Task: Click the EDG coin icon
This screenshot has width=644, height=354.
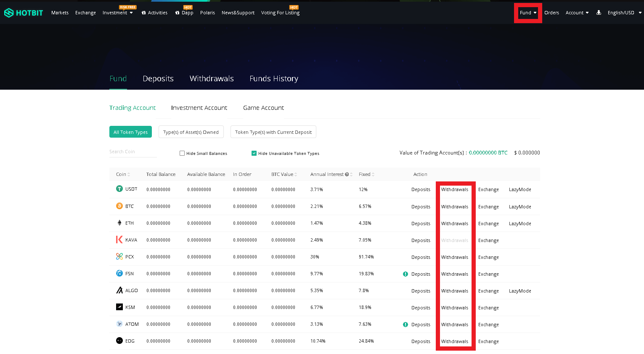Action: point(119,341)
